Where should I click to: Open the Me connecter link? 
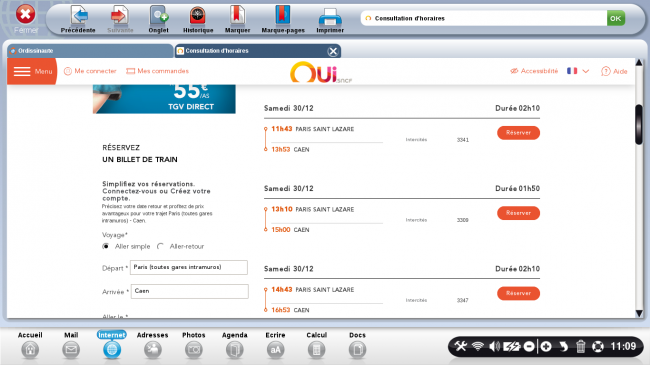pos(90,71)
